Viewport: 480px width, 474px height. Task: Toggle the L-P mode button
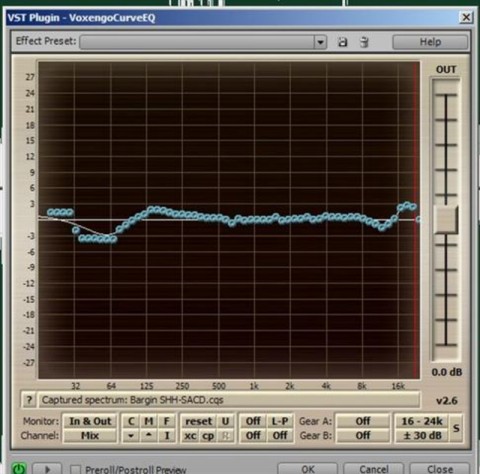pos(280,421)
